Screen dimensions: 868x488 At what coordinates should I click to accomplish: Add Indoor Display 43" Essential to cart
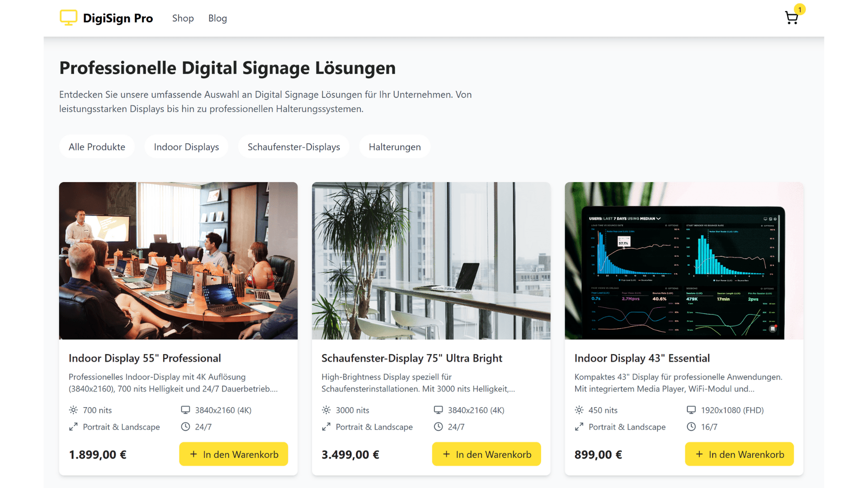click(x=739, y=454)
